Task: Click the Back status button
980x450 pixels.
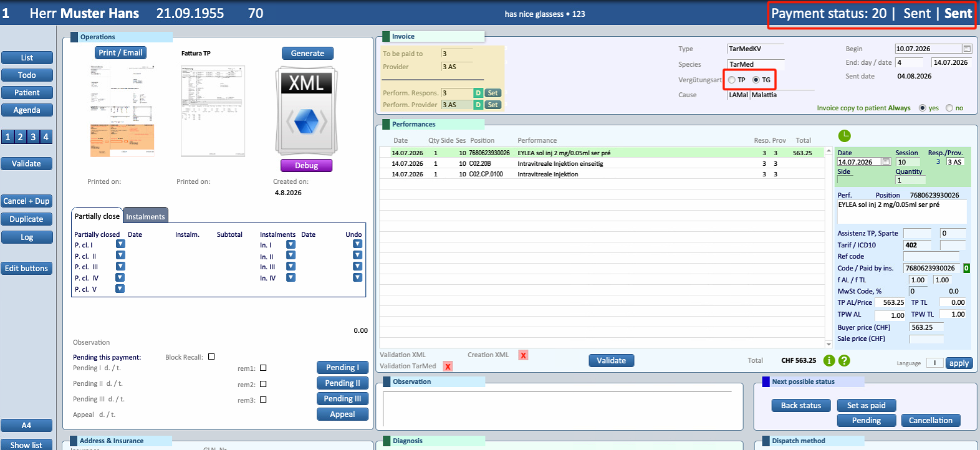Action: (801, 406)
